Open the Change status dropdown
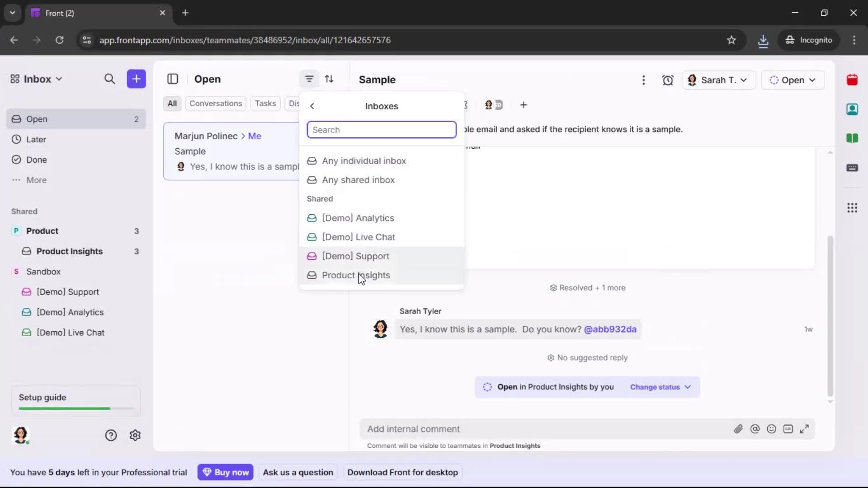Screen dimensions: 868x488 tap(660, 387)
